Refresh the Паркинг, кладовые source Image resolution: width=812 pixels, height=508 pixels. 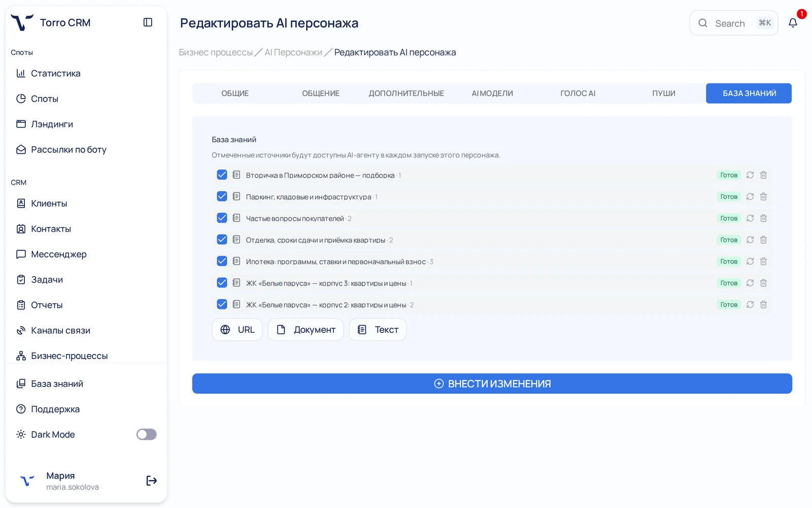(750, 197)
